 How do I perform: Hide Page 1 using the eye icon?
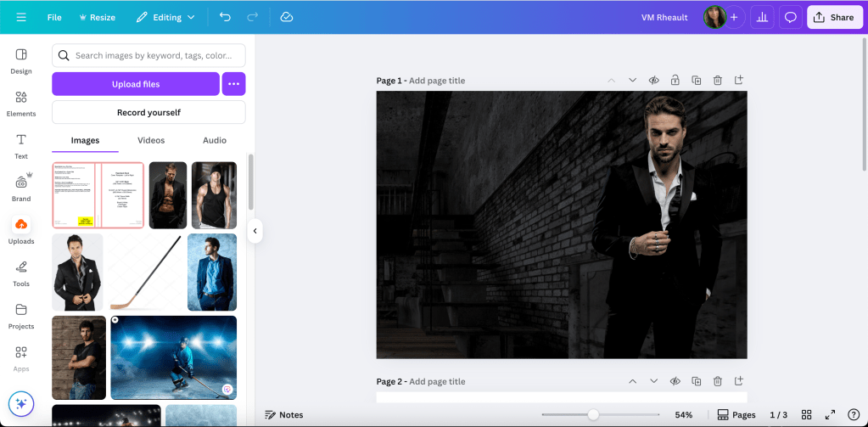click(x=653, y=81)
